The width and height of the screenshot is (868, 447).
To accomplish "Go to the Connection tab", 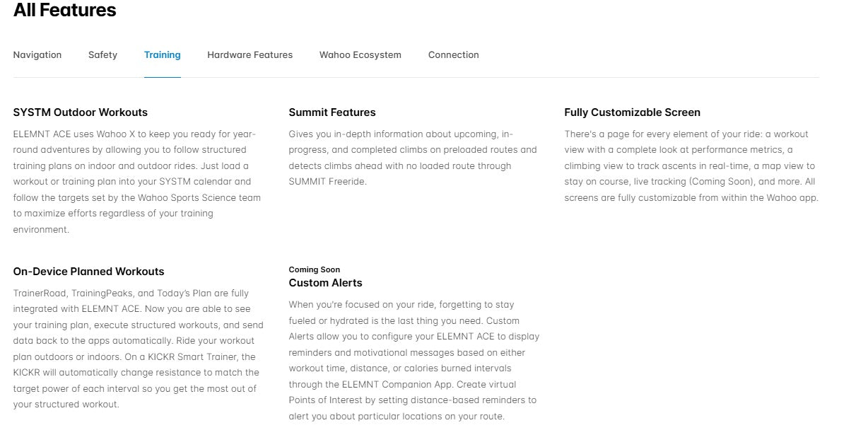I will click(x=453, y=55).
